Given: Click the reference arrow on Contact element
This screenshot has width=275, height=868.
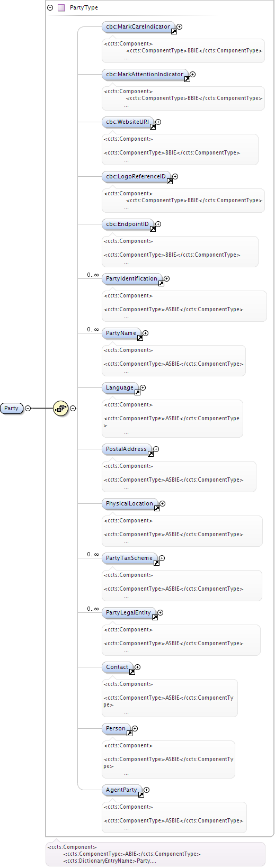Looking at the screenshot, I should pos(132,672).
